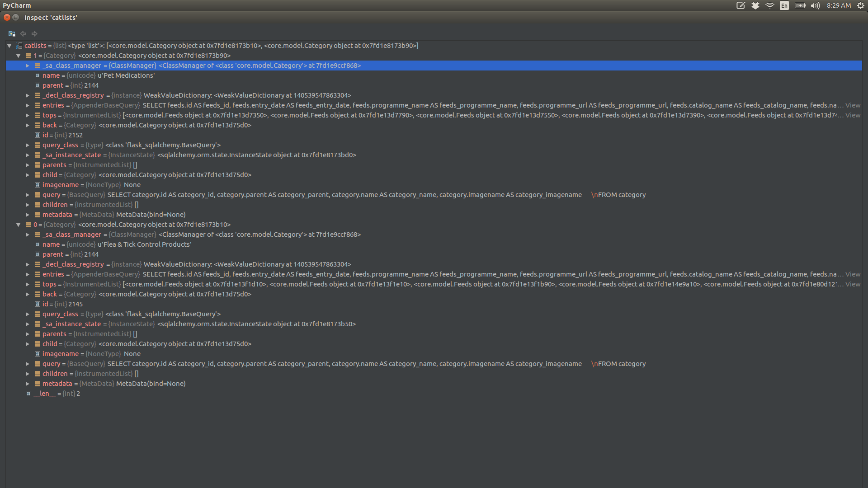Collapse the '1 = {Category}' node

click(x=18, y=56)
